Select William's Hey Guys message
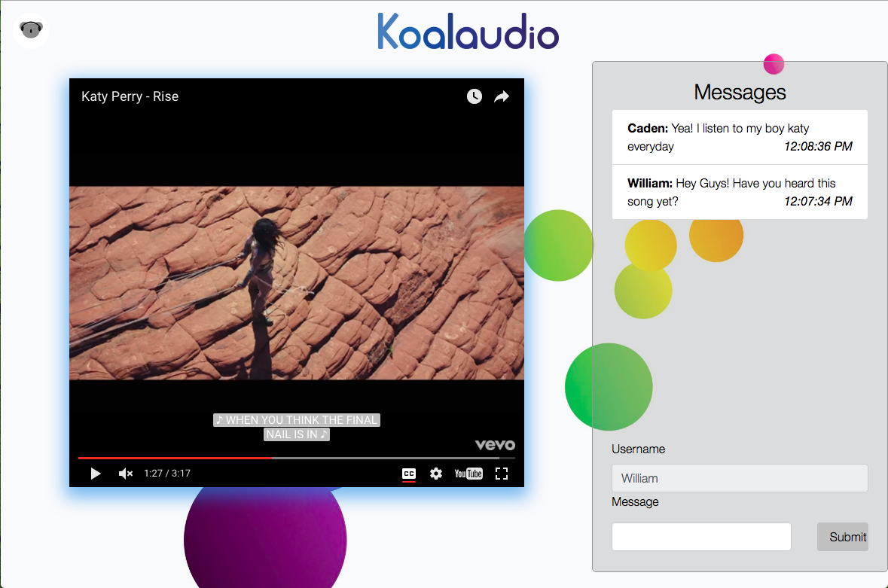Screen dimensions: 888x588 click(x=740, y=193)
